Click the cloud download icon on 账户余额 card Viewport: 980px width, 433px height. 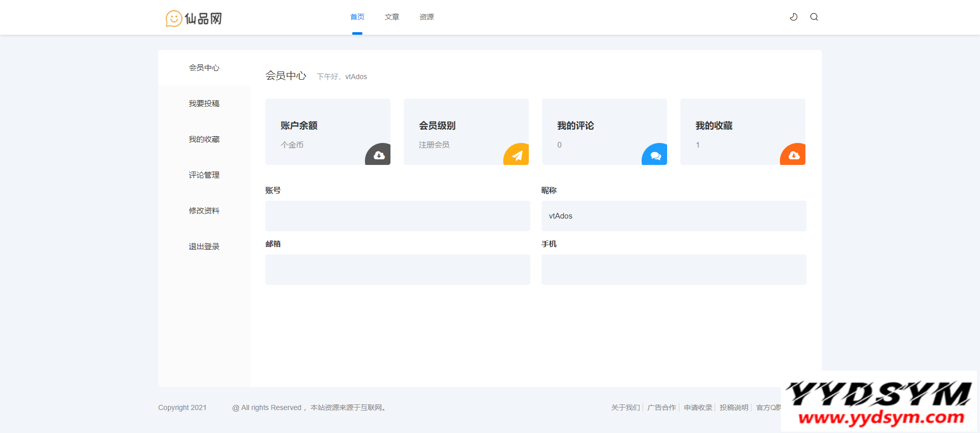379,155
